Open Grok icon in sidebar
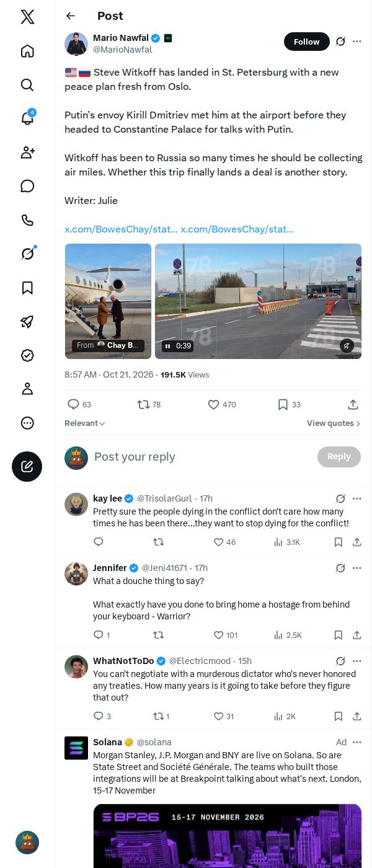 click(27, 254)
